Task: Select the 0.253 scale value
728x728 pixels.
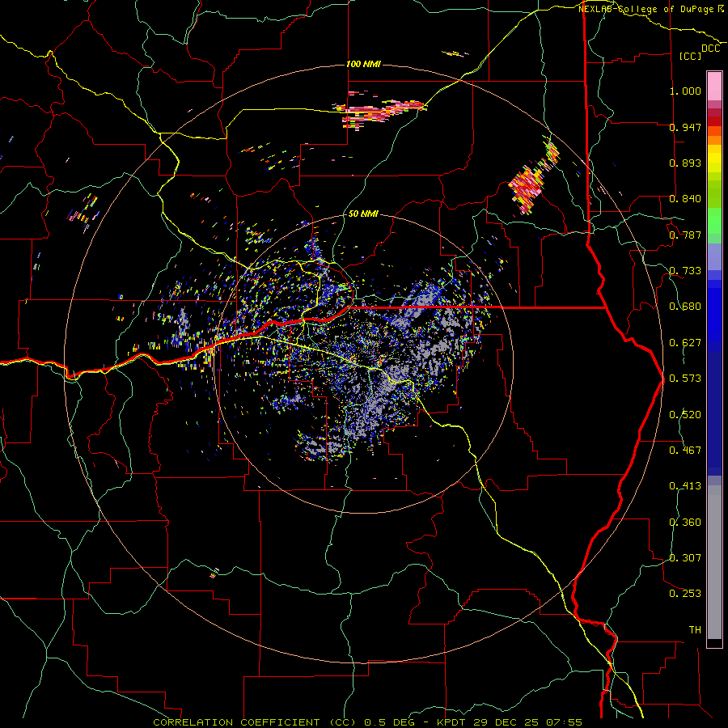Action: [x=685, y=594]
